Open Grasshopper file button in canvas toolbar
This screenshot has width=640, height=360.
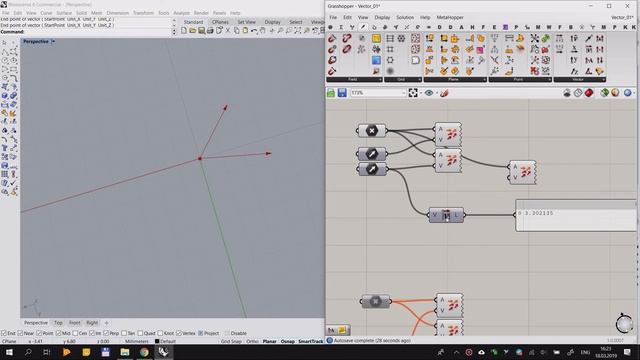click(331, 93)
